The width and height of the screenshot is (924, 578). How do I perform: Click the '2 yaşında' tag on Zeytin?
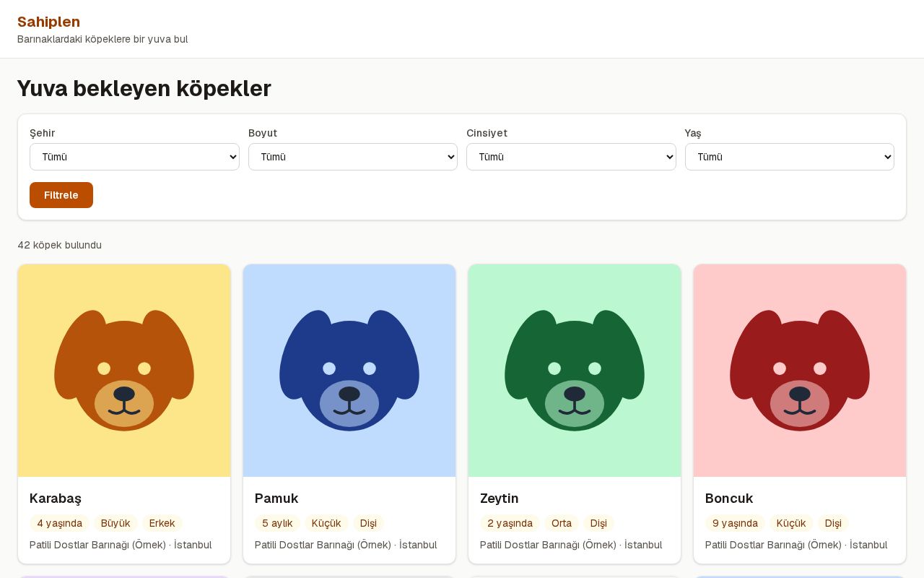click(510, 523)
